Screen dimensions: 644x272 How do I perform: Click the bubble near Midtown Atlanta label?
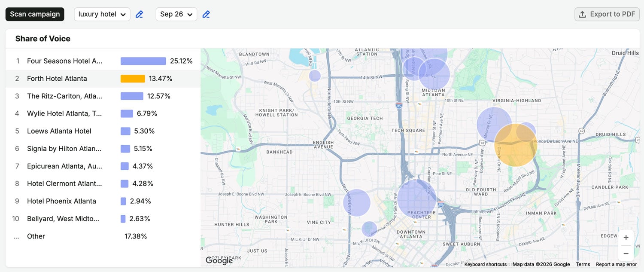pos(434,74)
